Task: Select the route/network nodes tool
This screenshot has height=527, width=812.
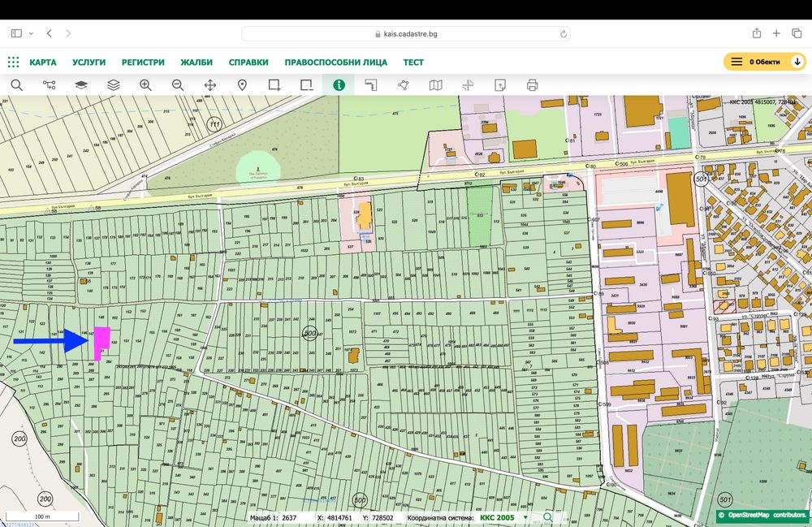Action: coord(50,85)
